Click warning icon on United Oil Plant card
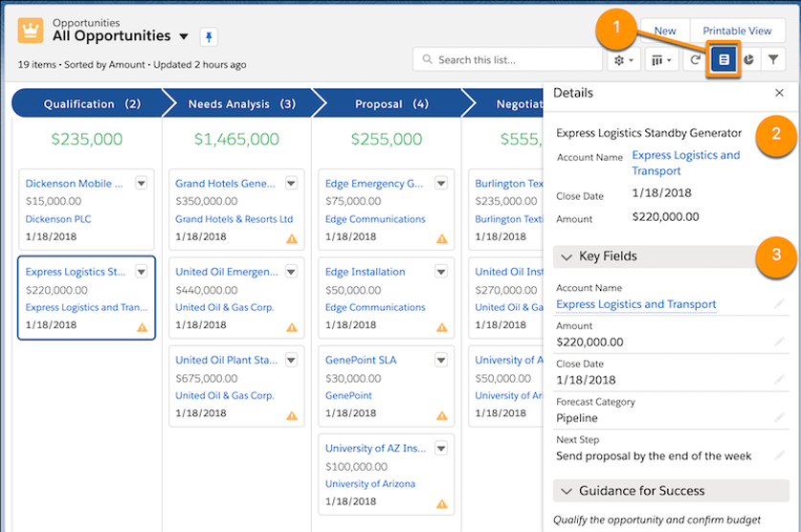 [x=292, y=415]
